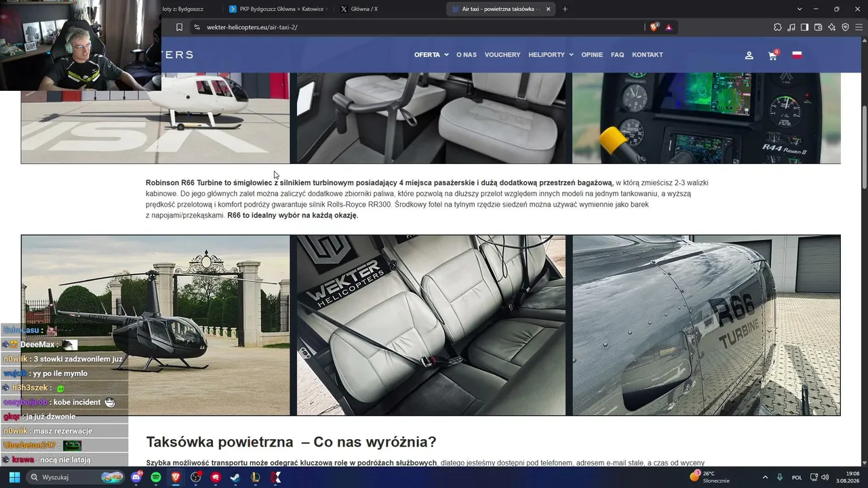Click the page vertical scrollbar thumb

(864, 148)
